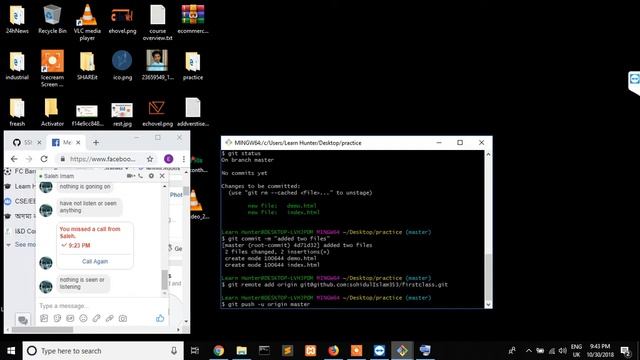Open Firefox from taskbar
640x360 pixels.
click(x=333, y=351)
